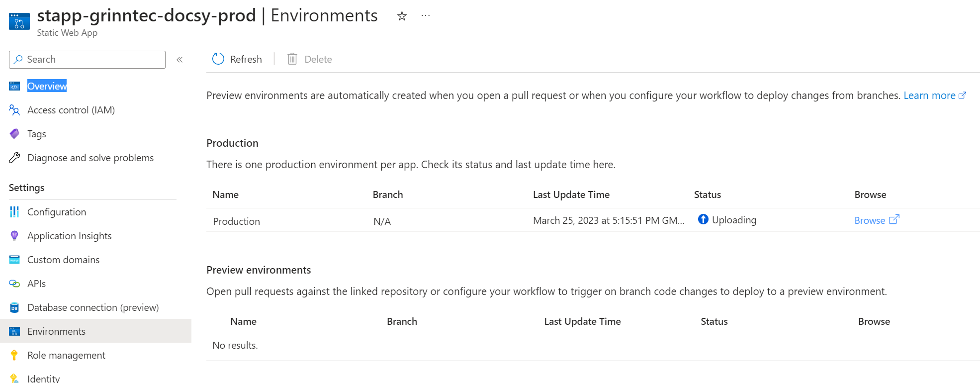Favorite this resource with the star icon
Screen dimensions: 980x383
[x=402, y=16]
